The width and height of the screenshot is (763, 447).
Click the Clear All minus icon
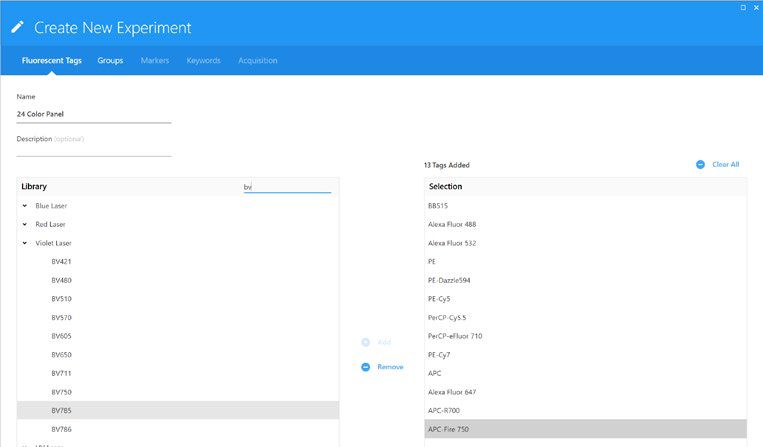(700, 164)
